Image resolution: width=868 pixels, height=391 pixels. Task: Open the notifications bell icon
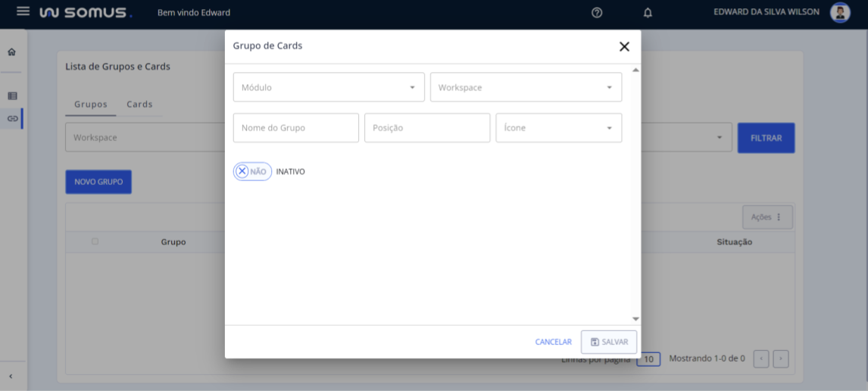[648, 13]
